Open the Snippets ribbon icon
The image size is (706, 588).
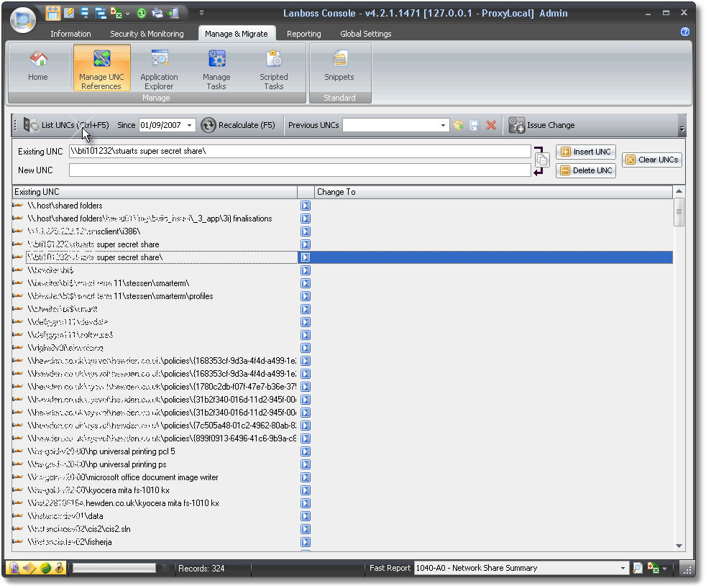pyautogui.click(x=339, y=66)
